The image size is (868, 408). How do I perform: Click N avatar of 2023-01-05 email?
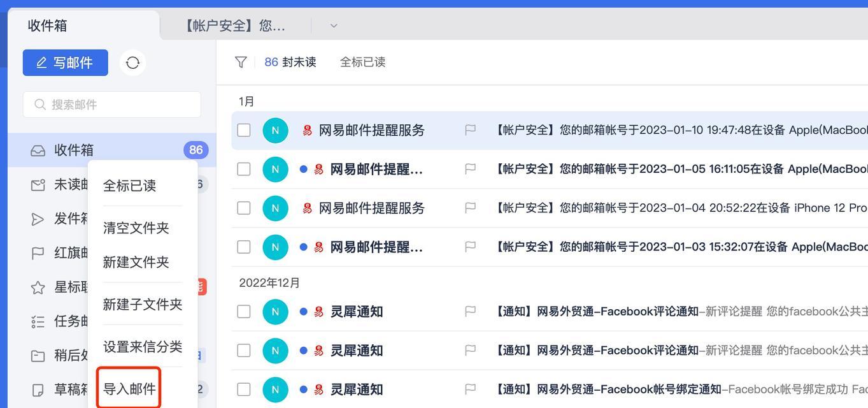(275, 169)
